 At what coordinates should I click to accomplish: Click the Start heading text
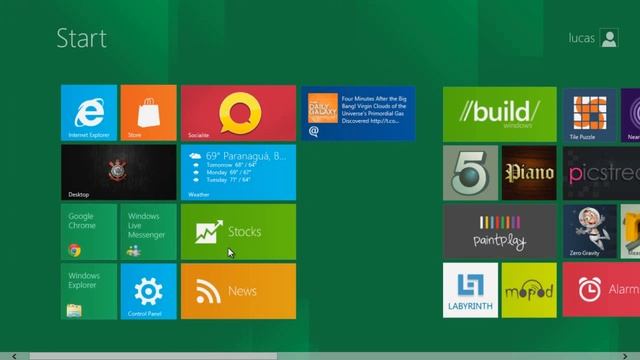pos(82,38)
